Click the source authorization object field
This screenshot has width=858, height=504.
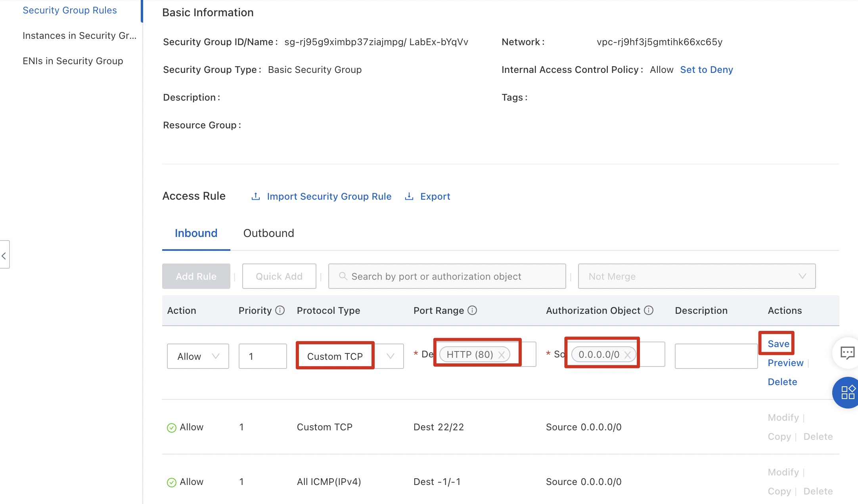616,354
